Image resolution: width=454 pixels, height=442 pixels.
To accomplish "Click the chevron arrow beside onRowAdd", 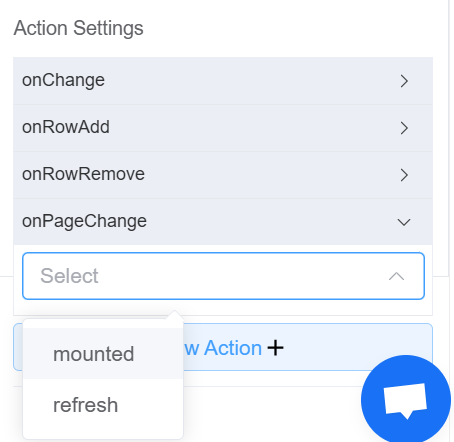I will pos(404,128).
